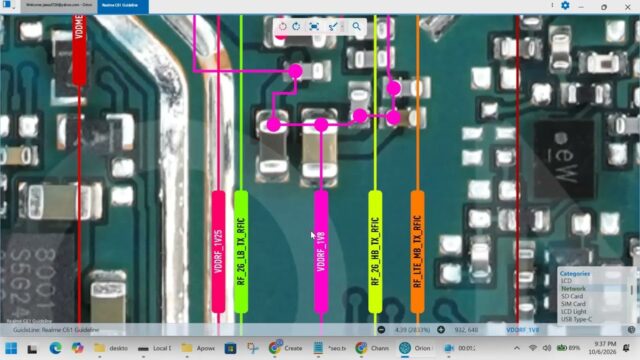
Task: Switch to the Chrome Chann window
Action: coord(372,348)
